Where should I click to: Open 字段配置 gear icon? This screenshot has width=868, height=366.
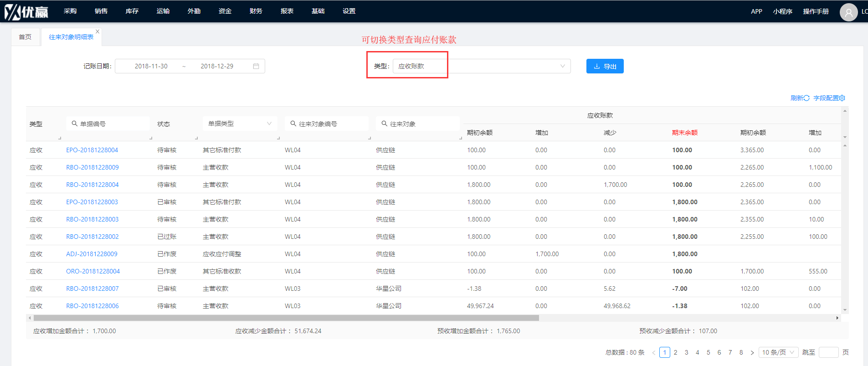(x=842, y=98)
